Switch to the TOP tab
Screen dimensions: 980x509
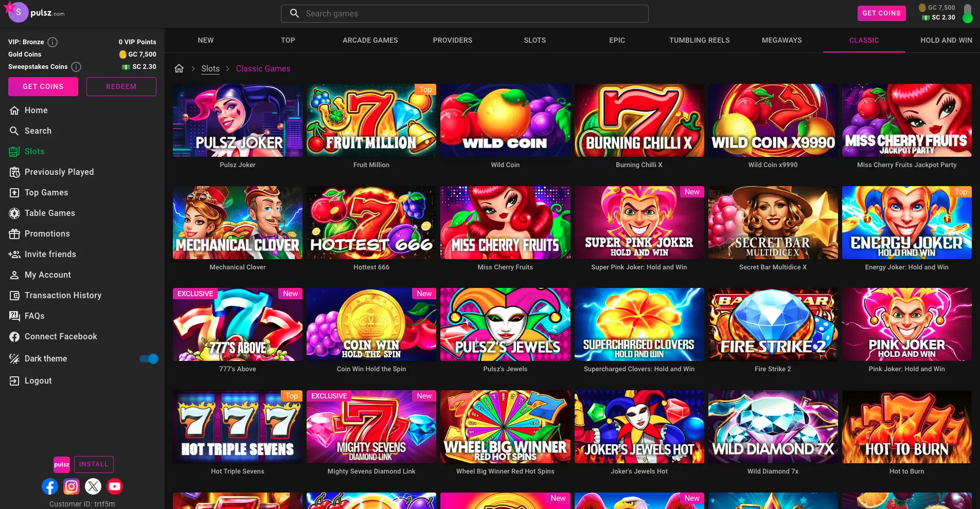(288, 40)
